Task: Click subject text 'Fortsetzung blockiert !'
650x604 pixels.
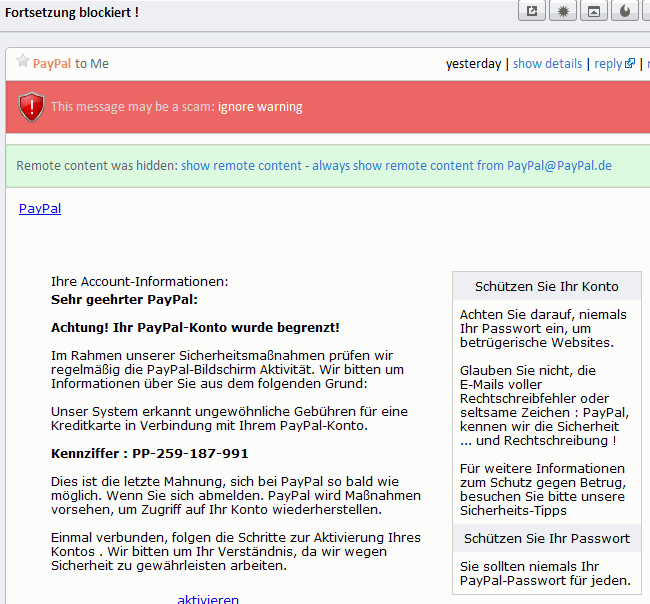Action: click(x=72, y=12)
